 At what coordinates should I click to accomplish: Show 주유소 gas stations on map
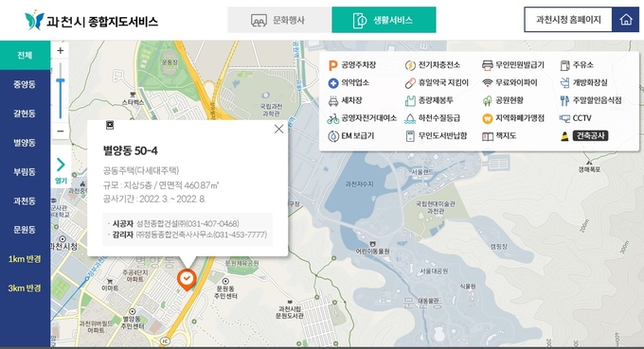tap(577, 65)
